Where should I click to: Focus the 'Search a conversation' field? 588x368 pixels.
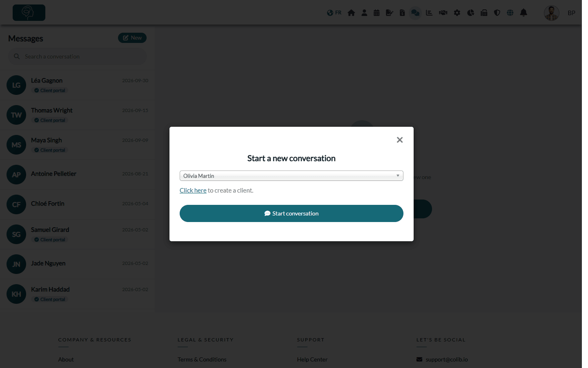coord(78,56)
